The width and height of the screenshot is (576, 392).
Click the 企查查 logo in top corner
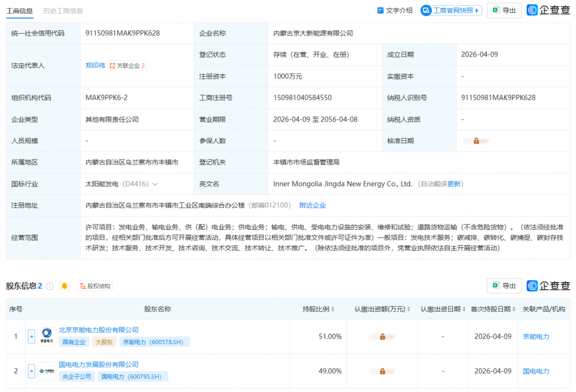pos(548,10)
